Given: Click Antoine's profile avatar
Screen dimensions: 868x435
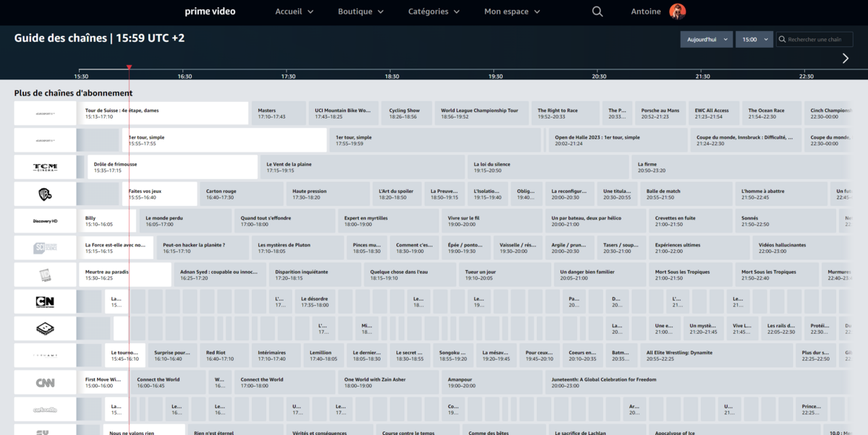Looking at the screenshot, I should pos(678,12).
